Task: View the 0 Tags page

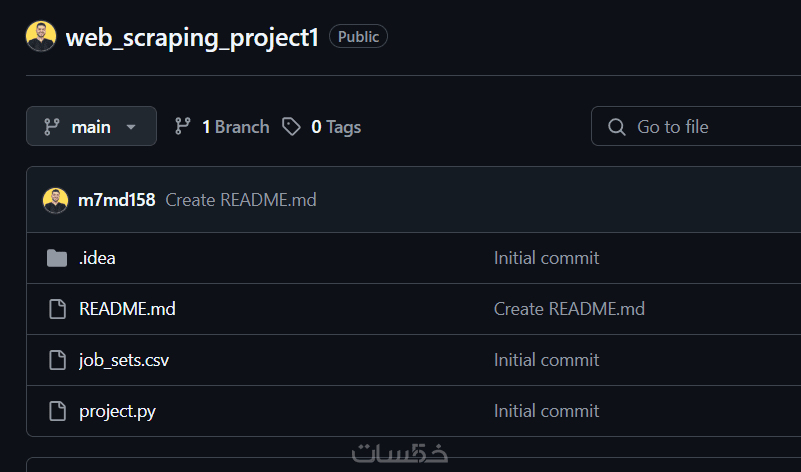Action: [335, 127]
